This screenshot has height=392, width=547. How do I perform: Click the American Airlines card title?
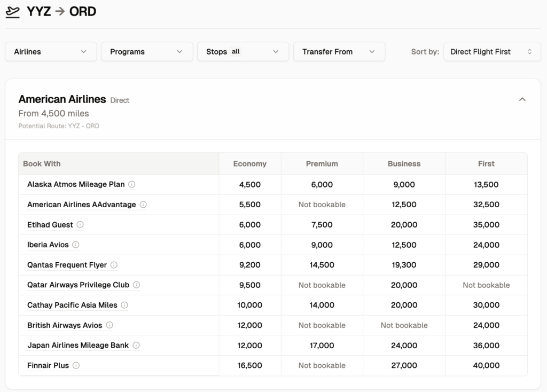62,99
